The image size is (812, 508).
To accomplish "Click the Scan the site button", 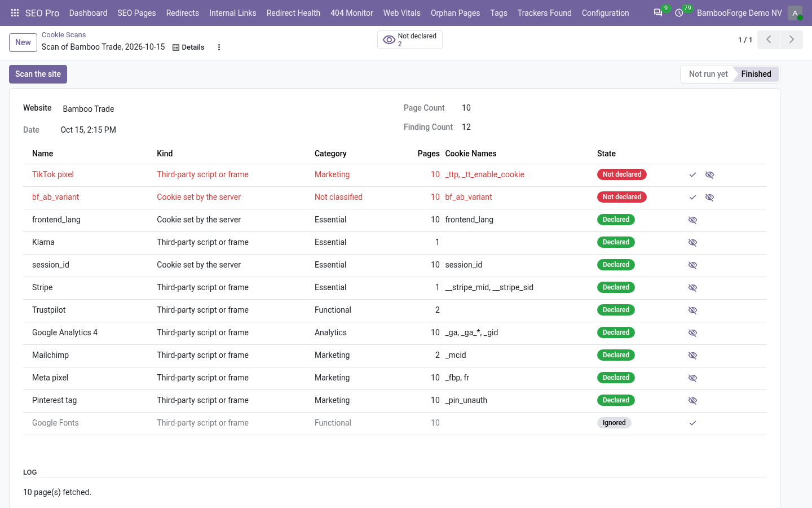I will (38, 74).
